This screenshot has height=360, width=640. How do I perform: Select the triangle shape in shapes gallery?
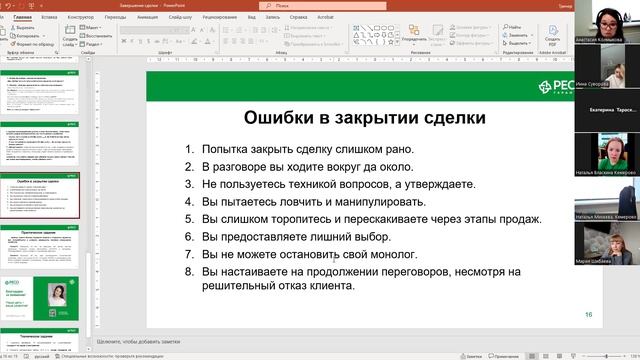pos(356,35)
